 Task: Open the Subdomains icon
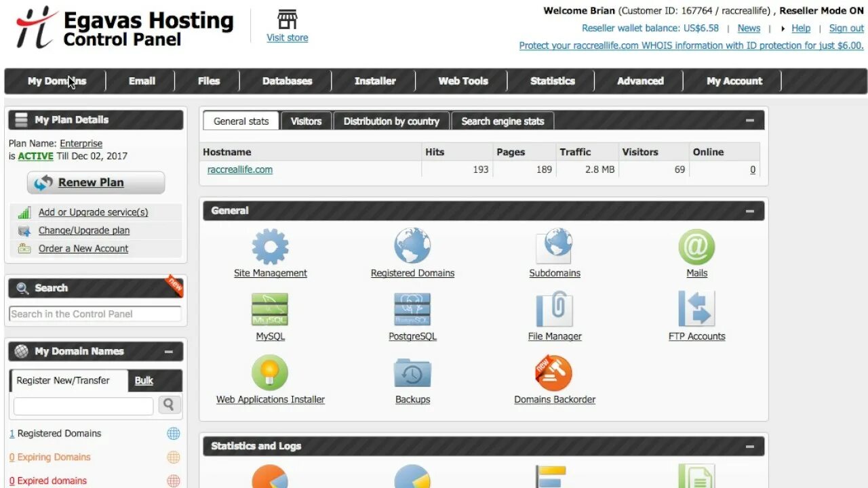tap(555, 246)
